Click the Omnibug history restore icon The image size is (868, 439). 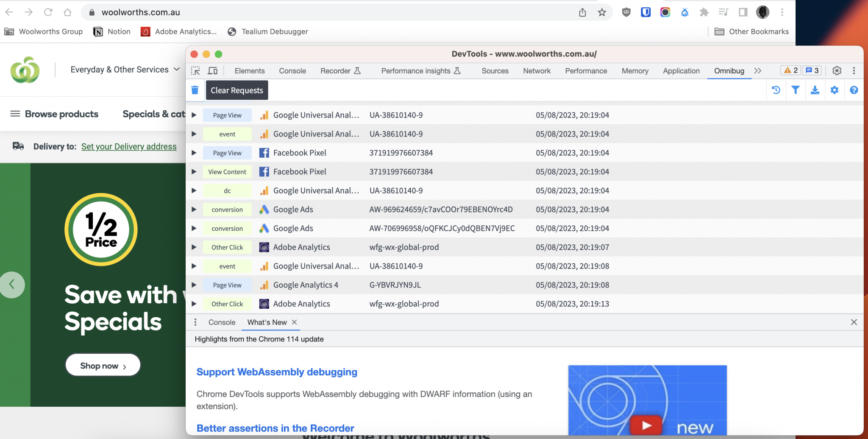pyautogui.click(x=776, y=90)
